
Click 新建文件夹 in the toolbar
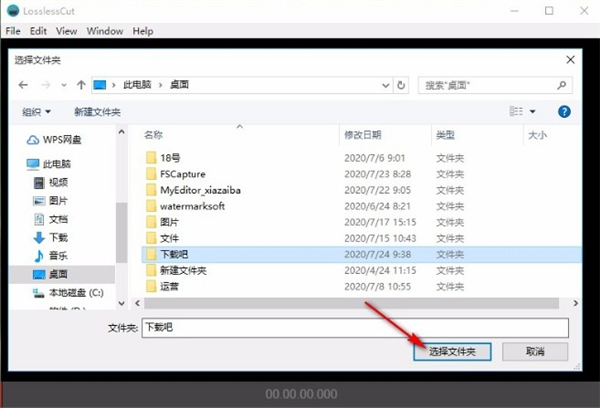click(x=98, y=112)
